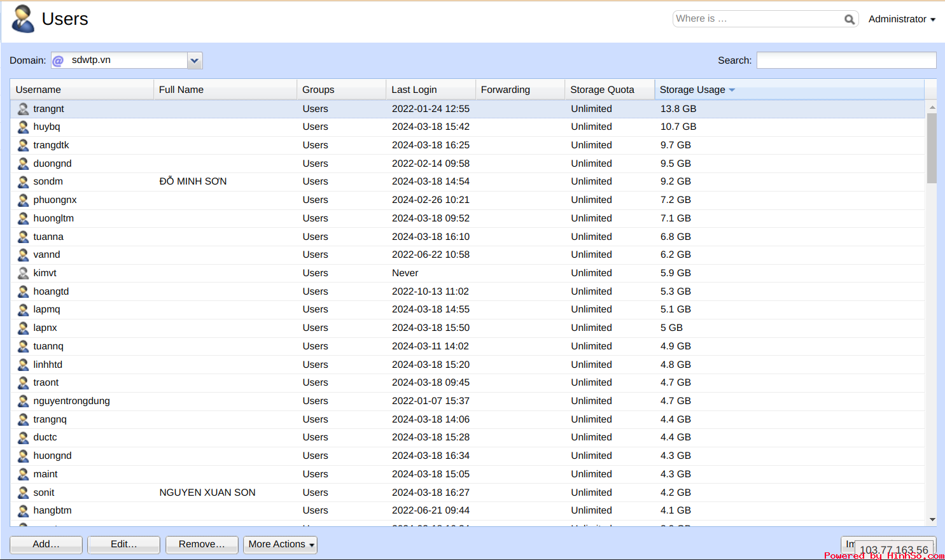Click the scrollbar down arrow
The height and width of the screenshot is (560, 945).
click(x=932, y=520)
